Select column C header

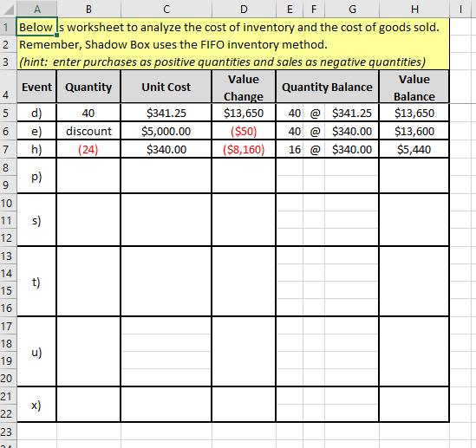(x=166, y=10)
